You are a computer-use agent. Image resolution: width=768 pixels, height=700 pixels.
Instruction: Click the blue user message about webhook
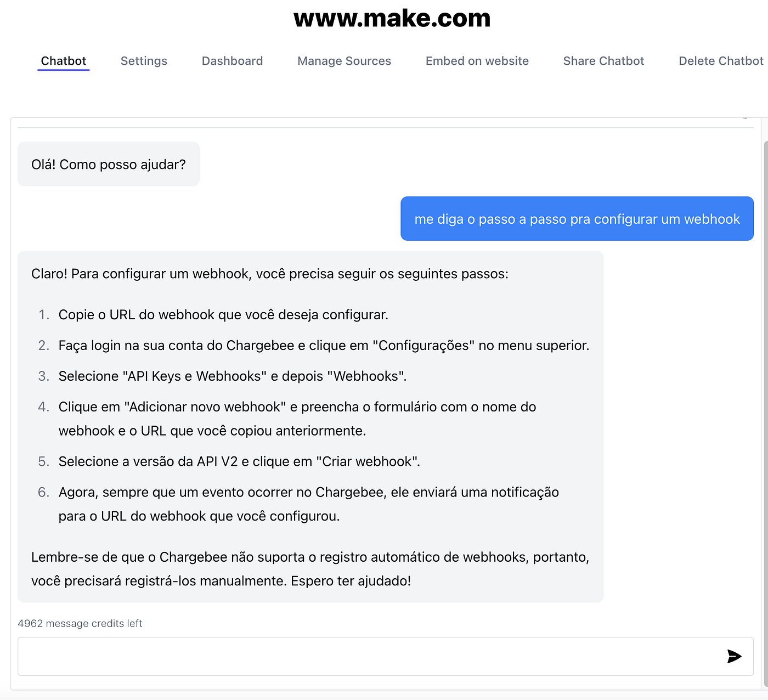[x=577, y=219]
